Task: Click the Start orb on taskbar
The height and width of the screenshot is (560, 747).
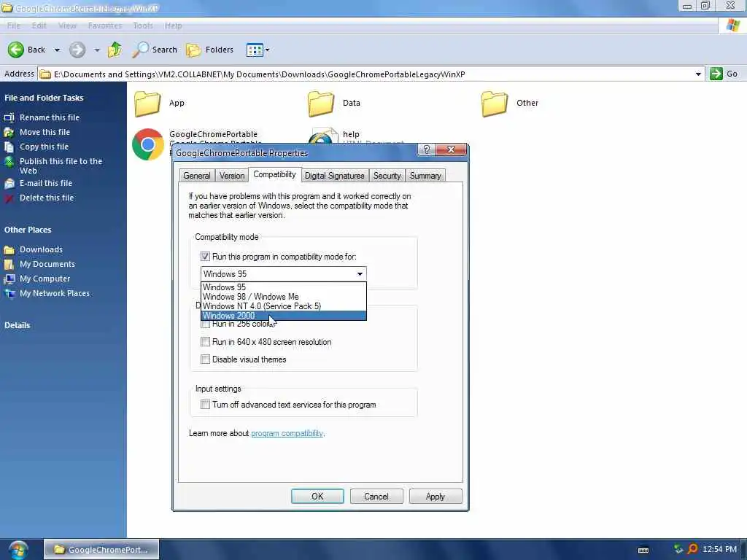Action: point(18,550)
